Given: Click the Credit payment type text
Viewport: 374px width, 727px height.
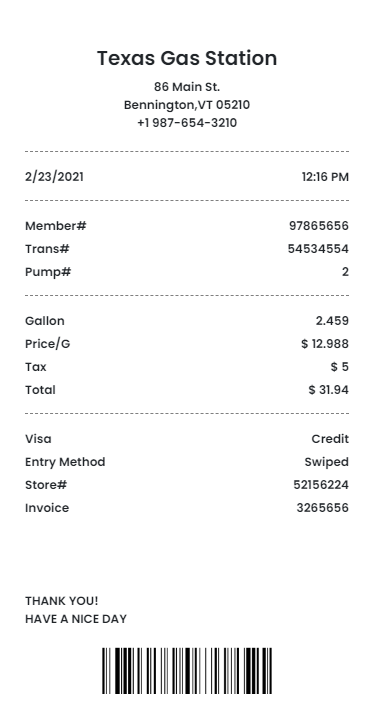Looking at the screenshot, I should tap(330, 439).
